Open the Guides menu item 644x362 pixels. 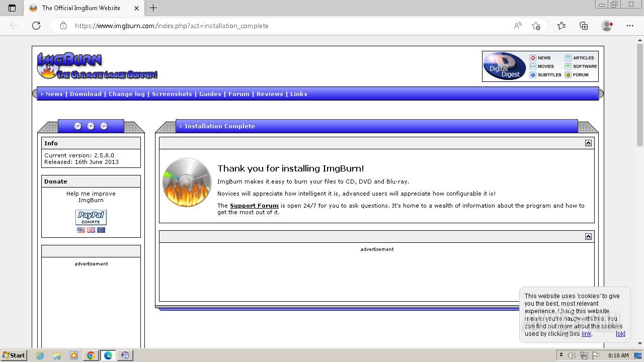tap(210, 94)
